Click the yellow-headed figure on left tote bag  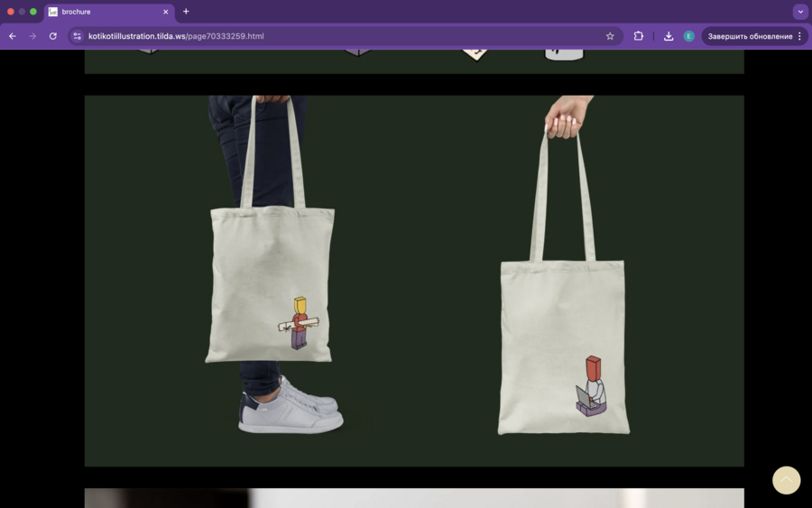(x=299, y=323)
